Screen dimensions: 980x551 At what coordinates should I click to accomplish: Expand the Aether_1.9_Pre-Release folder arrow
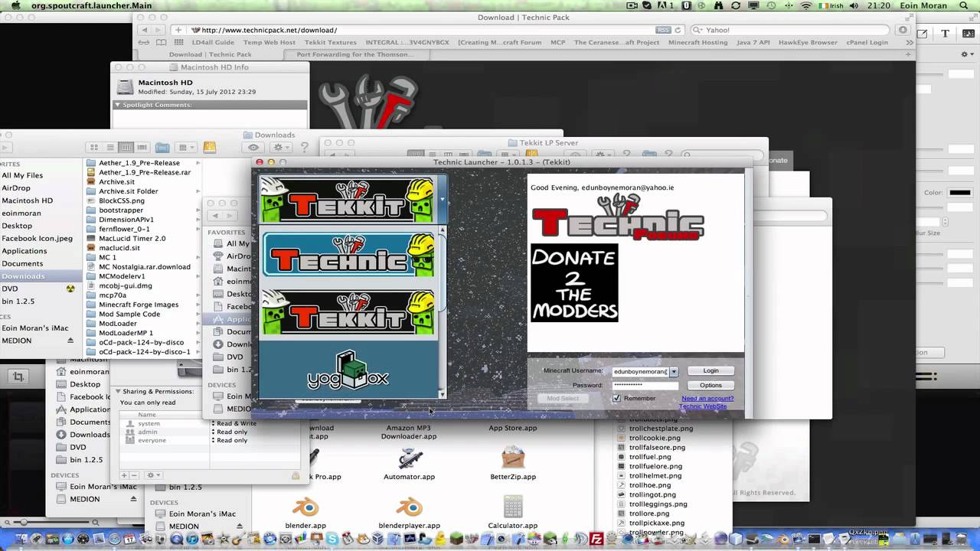pyautogui.click(x=198, y=163)
